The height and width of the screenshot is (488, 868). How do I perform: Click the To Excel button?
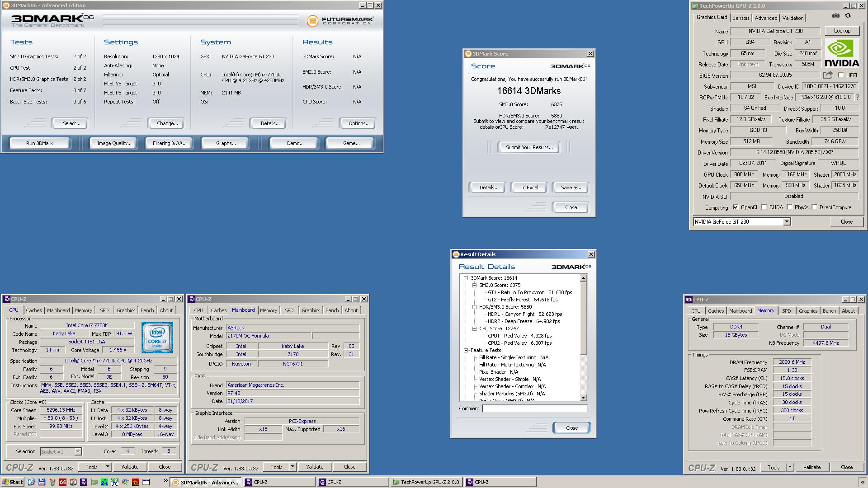point(529,188)
